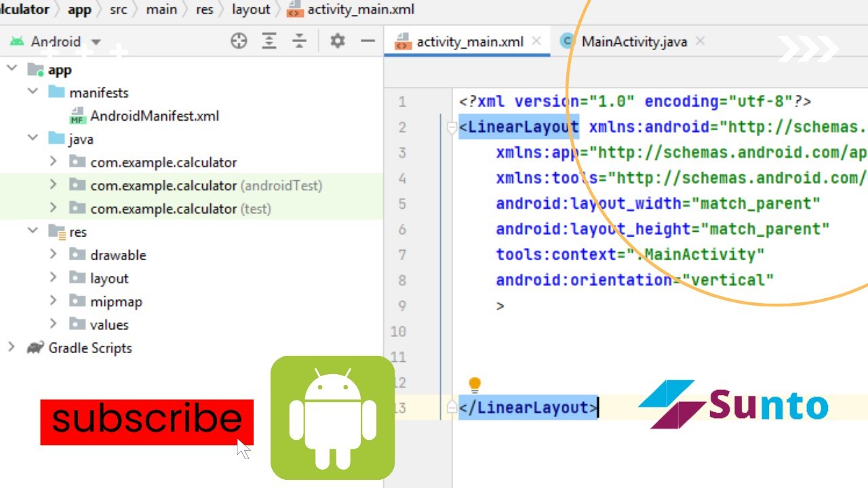Expand all project tree nodes
868x488 pixels.
[269, 41]
